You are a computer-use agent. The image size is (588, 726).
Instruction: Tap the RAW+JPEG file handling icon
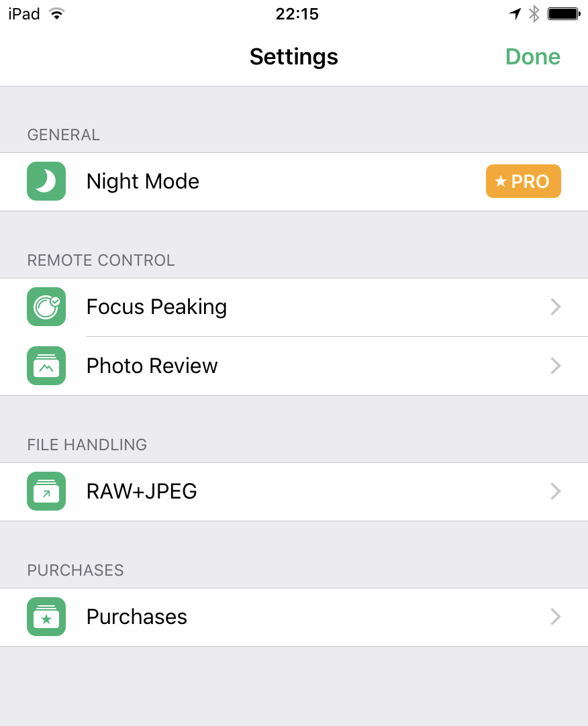click(46, 491)
